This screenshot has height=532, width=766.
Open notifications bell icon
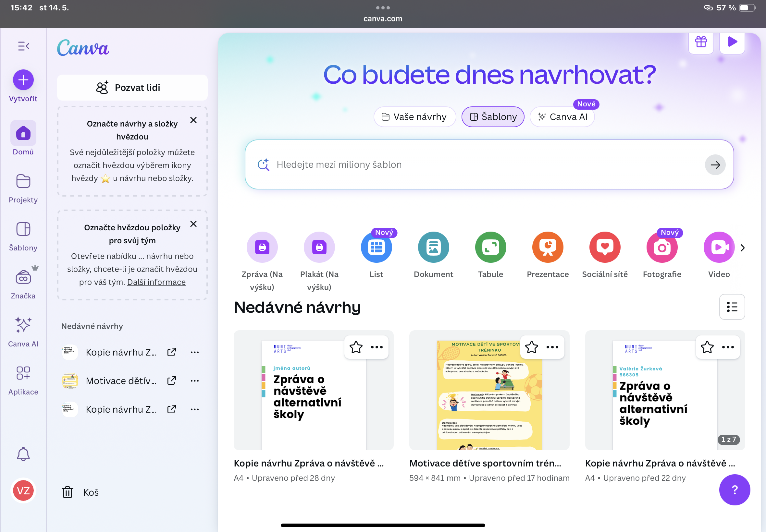coord(23,454)
